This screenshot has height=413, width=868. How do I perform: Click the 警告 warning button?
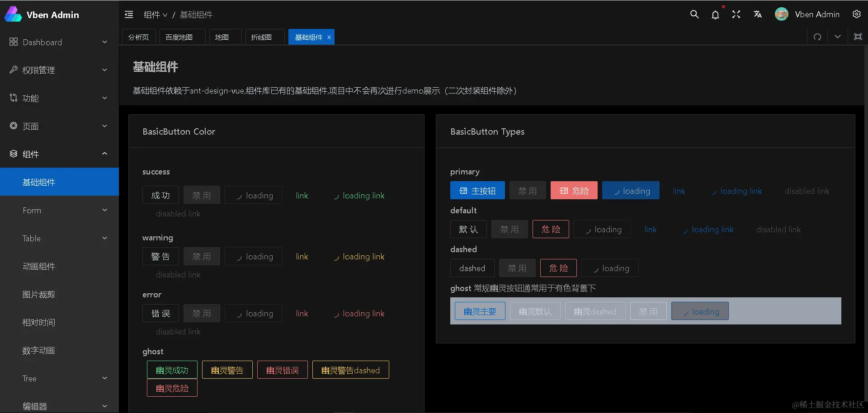(160, 256)
